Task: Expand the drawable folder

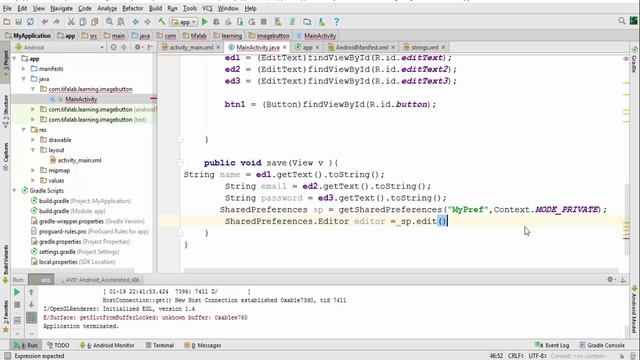Action: pyautogui.click(x=33, y=140)
